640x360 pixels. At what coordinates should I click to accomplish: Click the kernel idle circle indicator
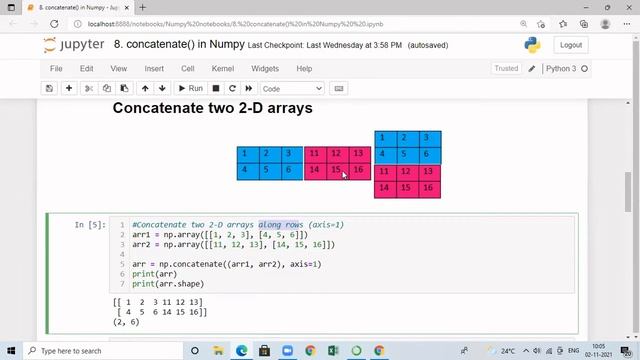(x=584, y=69)
